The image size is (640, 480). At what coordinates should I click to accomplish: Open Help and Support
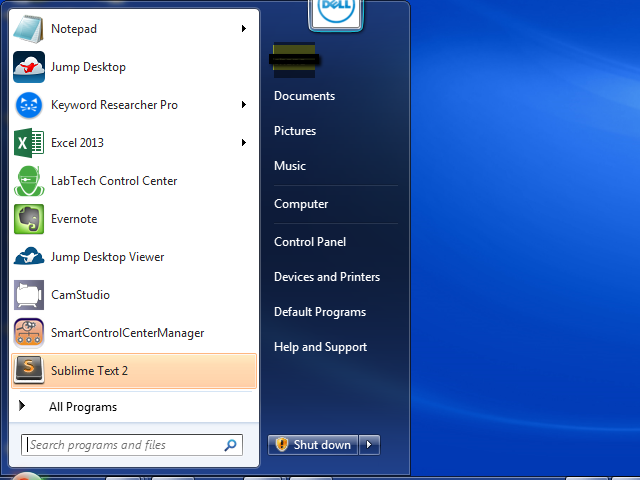coord(320,347)
